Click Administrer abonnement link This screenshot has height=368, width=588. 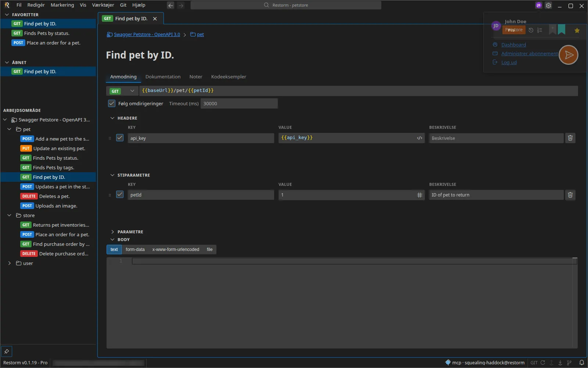pos(530,54)
